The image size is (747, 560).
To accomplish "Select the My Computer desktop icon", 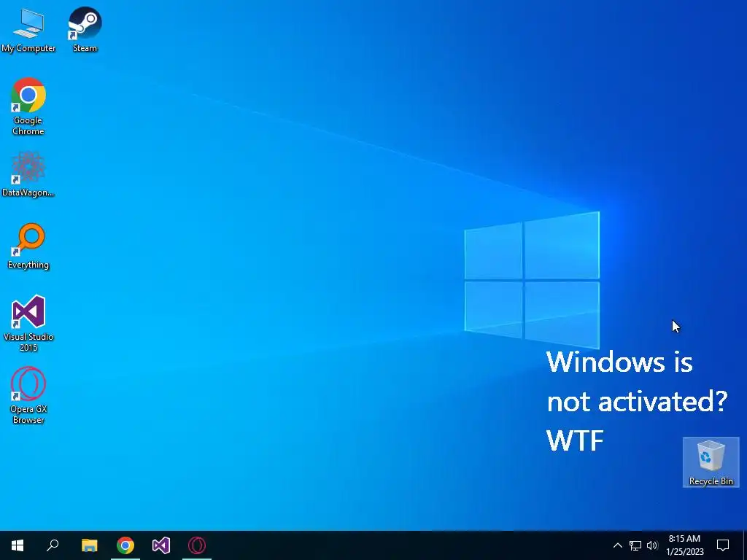I will (x=28, y=29).
